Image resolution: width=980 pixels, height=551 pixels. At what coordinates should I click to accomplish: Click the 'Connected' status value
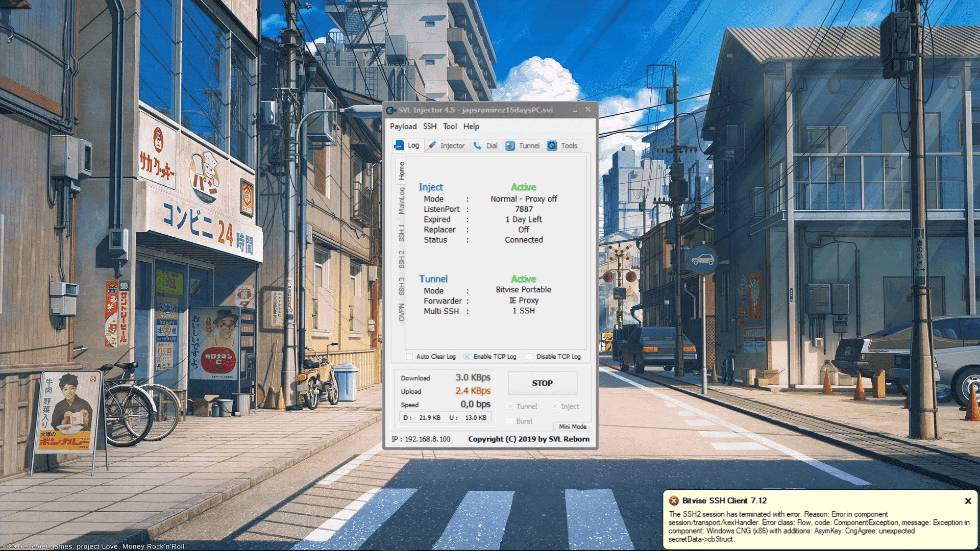(524, 240)
